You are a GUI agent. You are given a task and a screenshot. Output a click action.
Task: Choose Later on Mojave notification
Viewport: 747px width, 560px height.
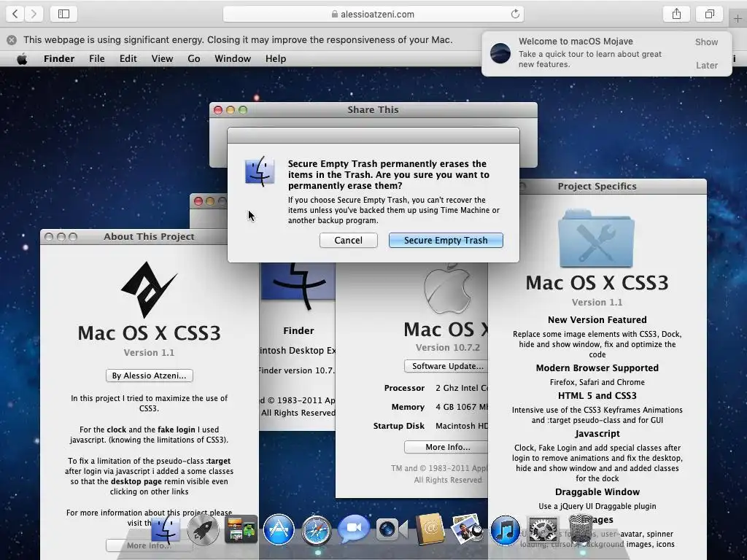pyautogui.click(x=707, y=65)
